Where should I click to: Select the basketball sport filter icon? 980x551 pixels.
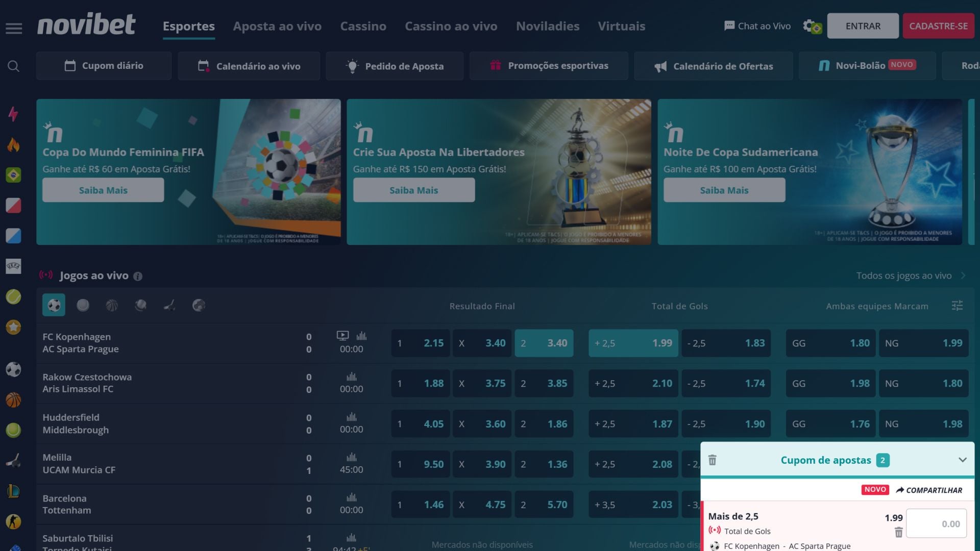[x=112, y=305]
